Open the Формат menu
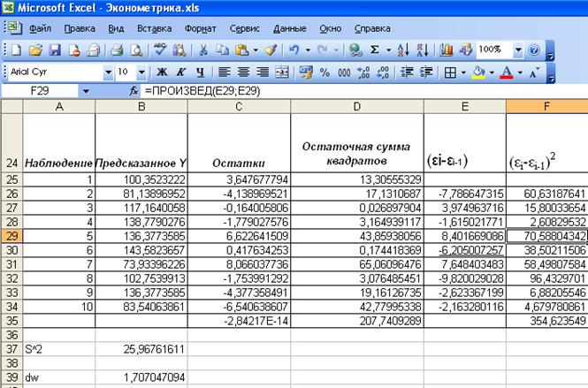The image size is (588, 388). 200,28
